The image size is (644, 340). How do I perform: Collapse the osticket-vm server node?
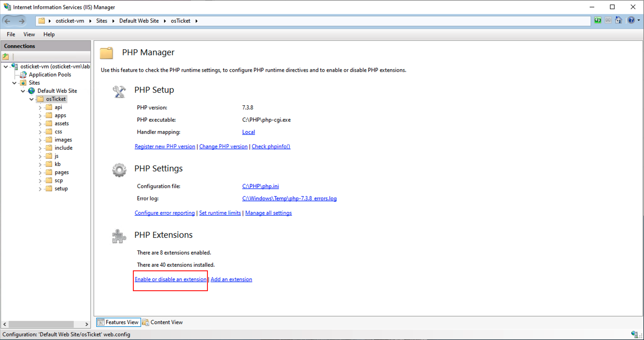tap(5, 66)
